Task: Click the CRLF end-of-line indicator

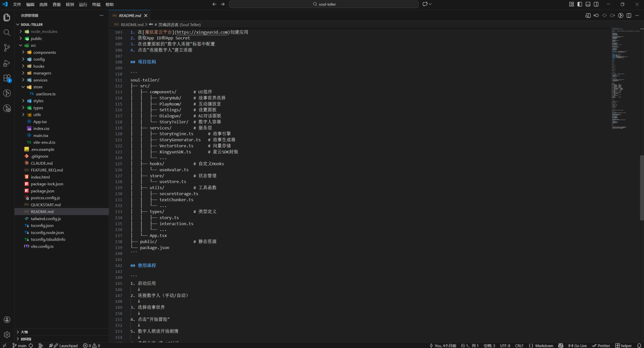Action: [519, 345]
